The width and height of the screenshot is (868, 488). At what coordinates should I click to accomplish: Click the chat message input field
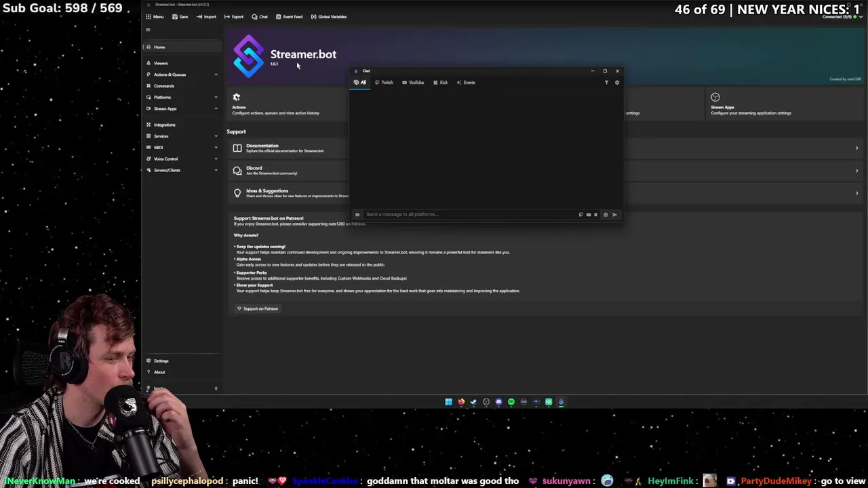point(469,214)
